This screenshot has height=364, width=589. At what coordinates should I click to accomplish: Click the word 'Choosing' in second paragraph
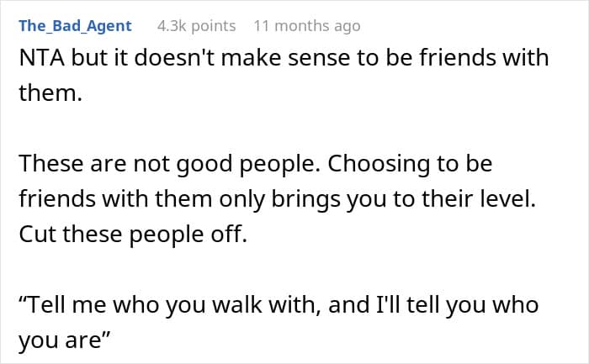379,164
